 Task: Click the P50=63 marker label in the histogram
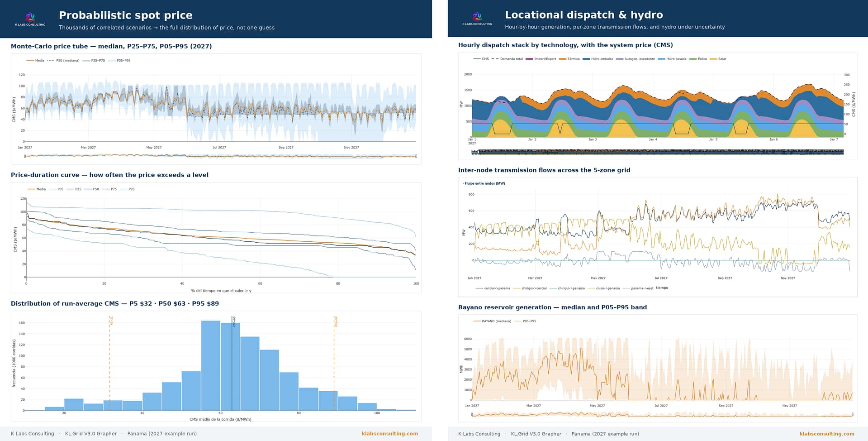(x=234, y=321)
